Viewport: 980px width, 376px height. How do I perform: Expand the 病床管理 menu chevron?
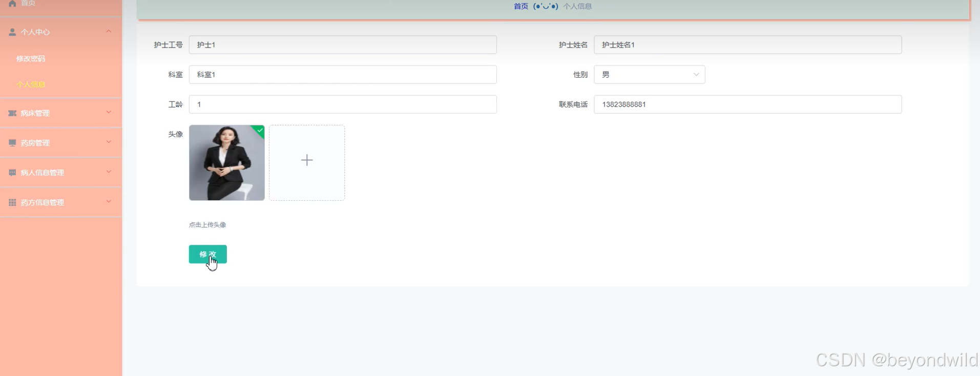[109, 112]
